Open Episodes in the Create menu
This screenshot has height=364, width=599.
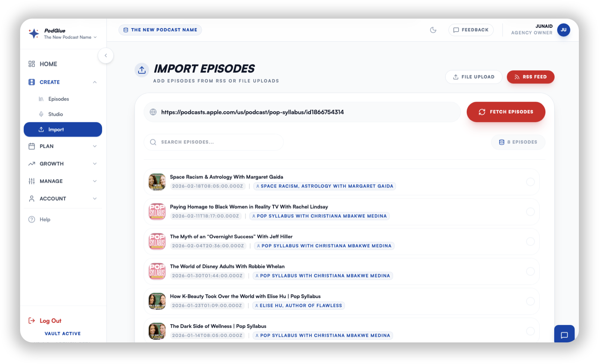coord(58,99)
